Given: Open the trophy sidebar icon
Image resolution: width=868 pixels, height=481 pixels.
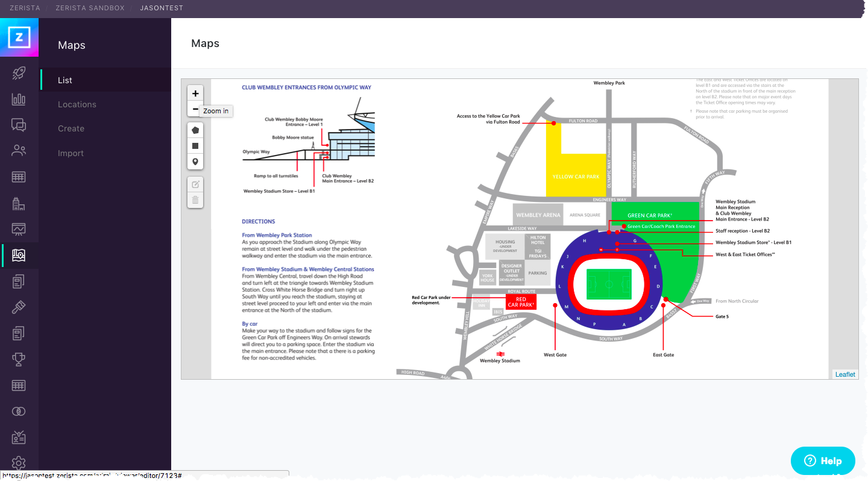Looking at the screenshot, I should click(19, 359).
